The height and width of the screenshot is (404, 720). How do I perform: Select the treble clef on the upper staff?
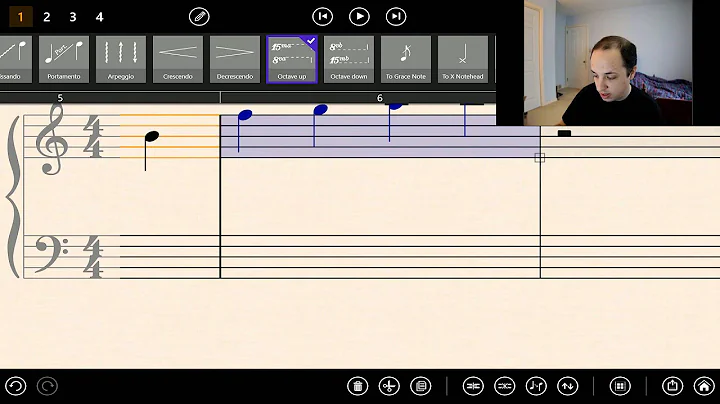[52, 139]
